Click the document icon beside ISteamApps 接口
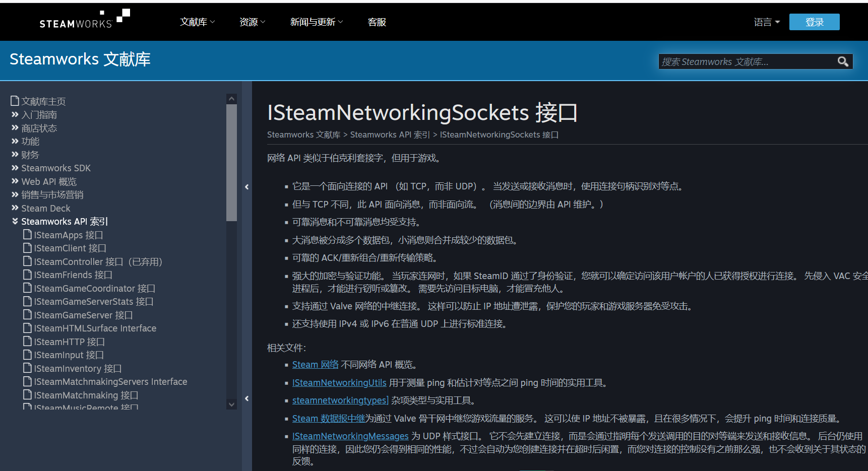Viewport: 868px width, 471px height. pos(27,234)
